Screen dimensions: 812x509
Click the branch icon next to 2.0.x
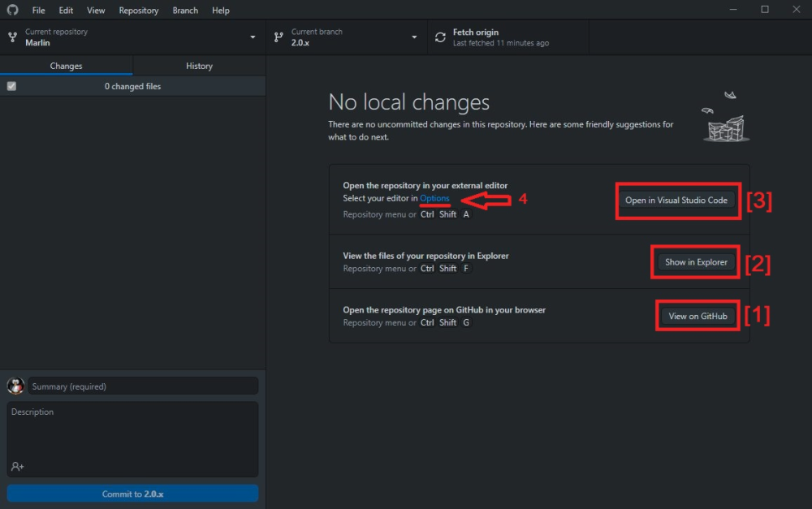tap(279, 37)
